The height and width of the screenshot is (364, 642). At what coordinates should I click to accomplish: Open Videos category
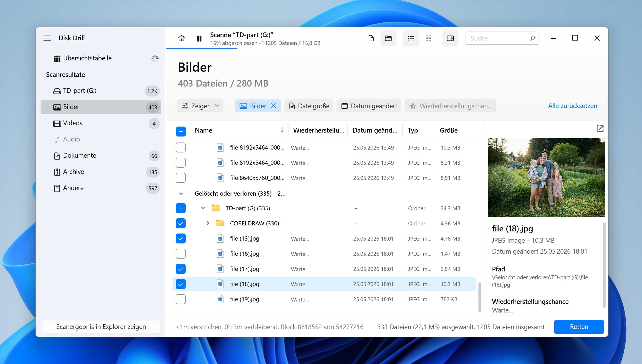[x=101, y=123]
